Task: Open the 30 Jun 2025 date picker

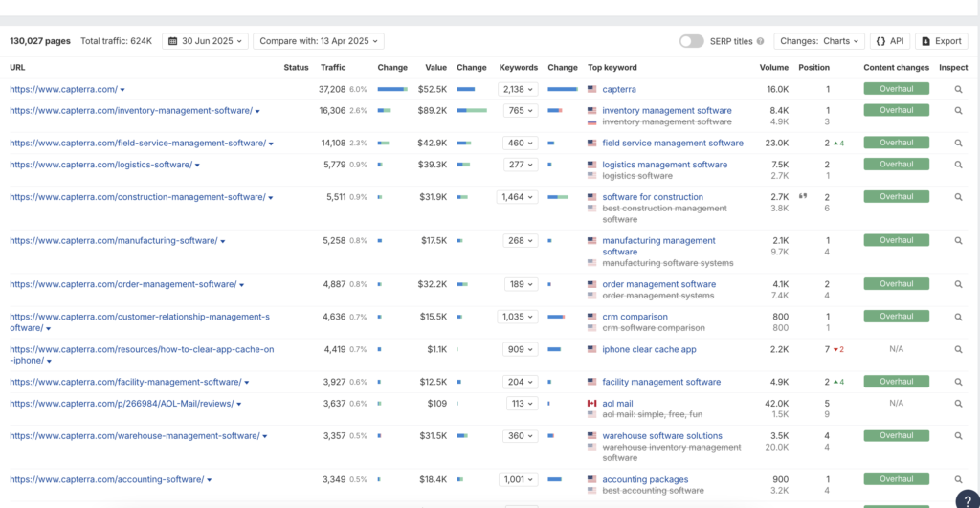Action: tap(205, 41)
